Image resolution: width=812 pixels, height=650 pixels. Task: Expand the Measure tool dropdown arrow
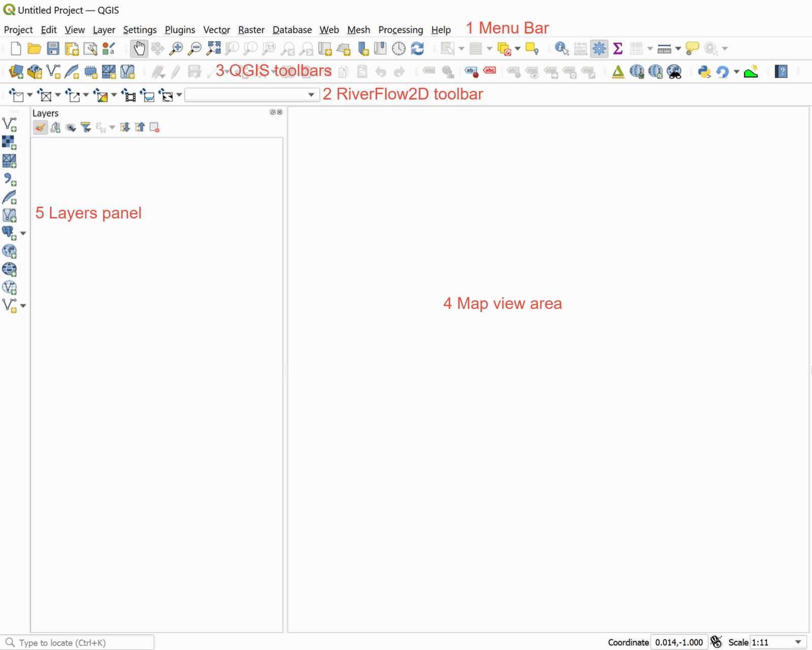[x=678, y=49]
